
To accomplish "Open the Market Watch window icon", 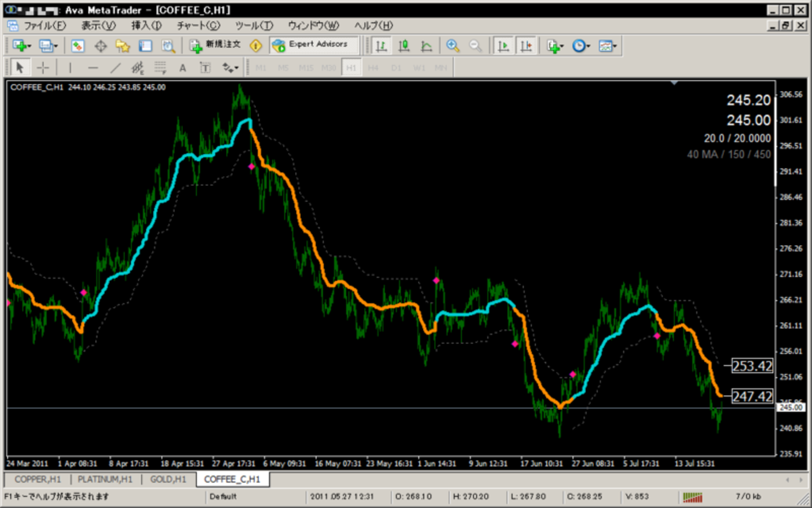I will 78,46.
